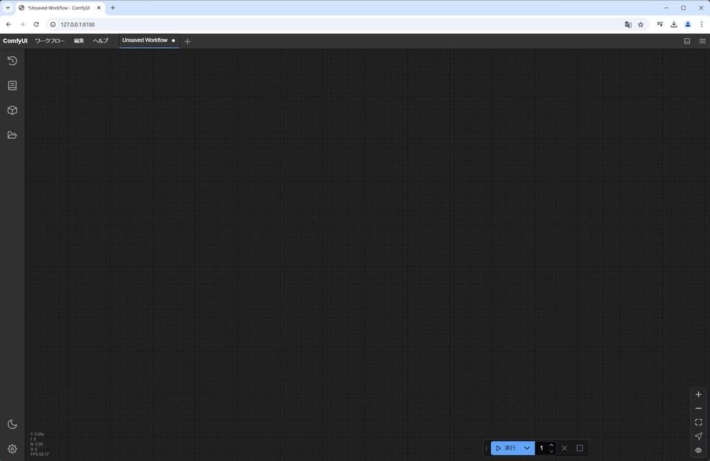The height and width of the screenshot is (461, 710).
Task: Open browser media controls icon
Action: tap(660, 24)
